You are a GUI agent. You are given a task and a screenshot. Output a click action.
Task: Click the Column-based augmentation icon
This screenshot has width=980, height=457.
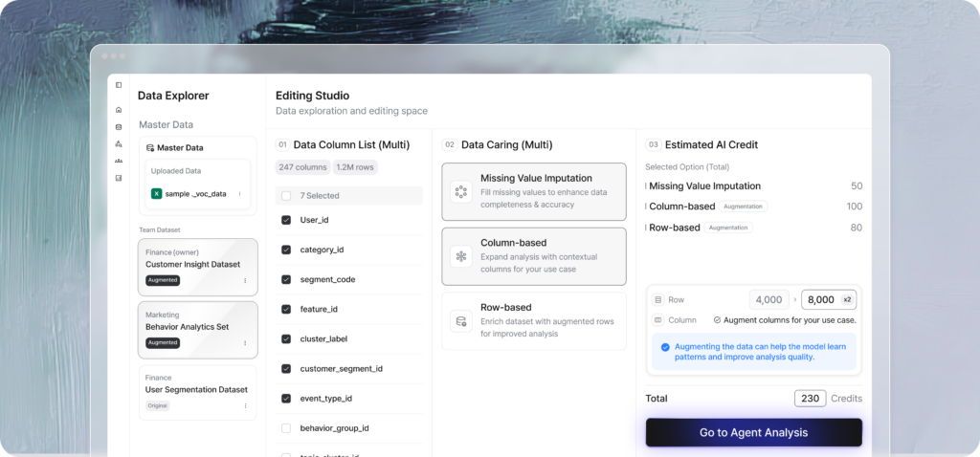pyautogui.click(x=460, y=256)
